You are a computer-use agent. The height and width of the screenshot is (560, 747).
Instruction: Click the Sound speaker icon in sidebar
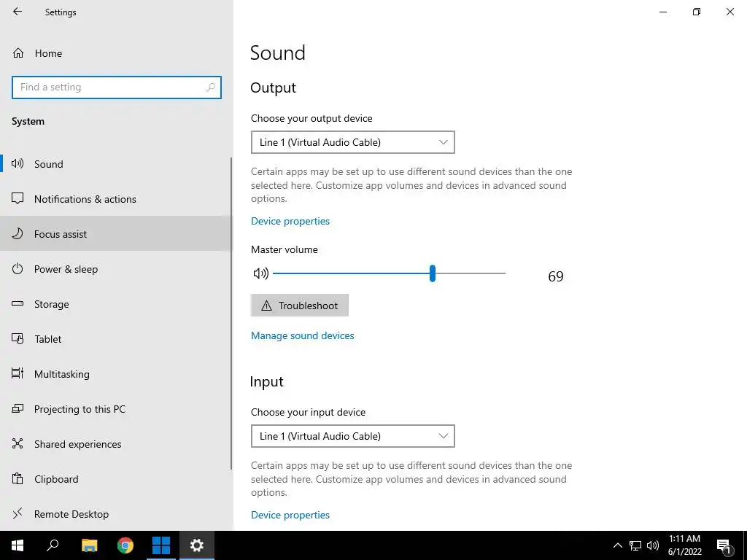[x=18, y=164]
